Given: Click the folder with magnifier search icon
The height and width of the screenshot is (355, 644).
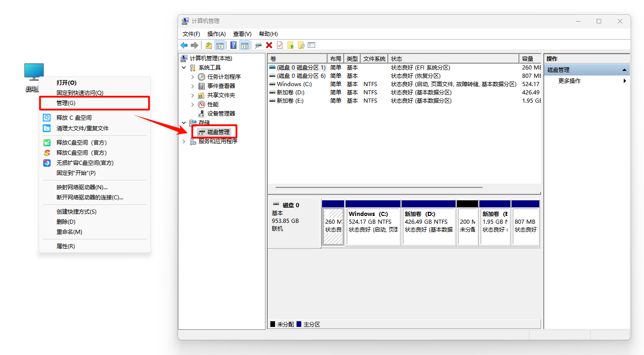Looking at the screenshot, I should (301, 45).
